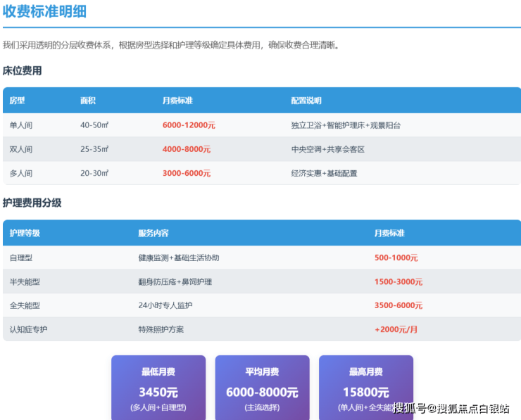This screenshot has width=521, height=420.
Task: Open the 平均月费 6000-8000元 card
Action: [262, 388]
